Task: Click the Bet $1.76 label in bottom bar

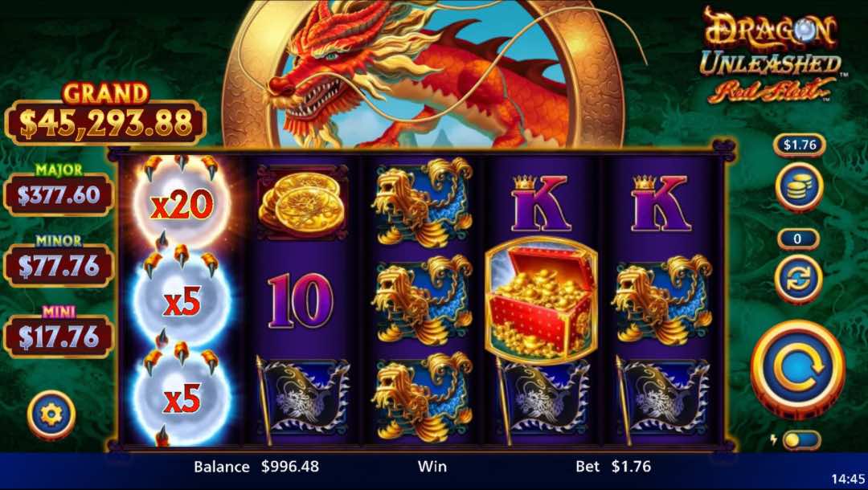Action: tap(613, 466)
